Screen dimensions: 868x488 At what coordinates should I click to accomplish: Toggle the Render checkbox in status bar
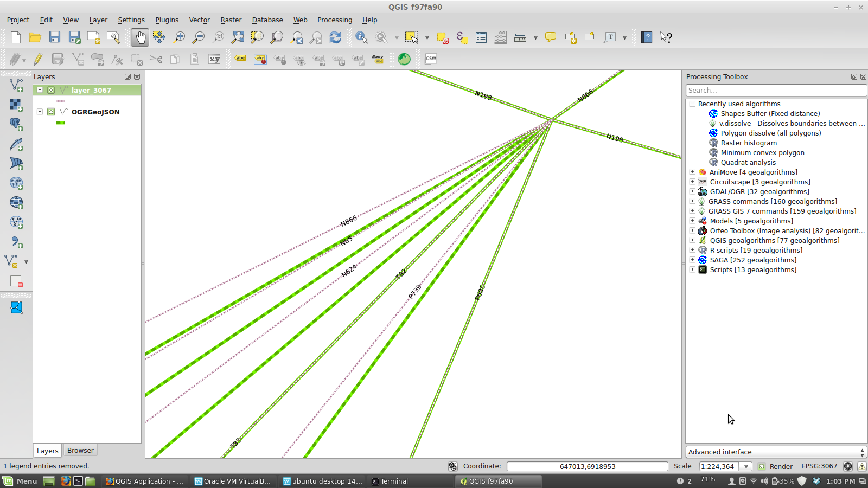click(762, 466)
